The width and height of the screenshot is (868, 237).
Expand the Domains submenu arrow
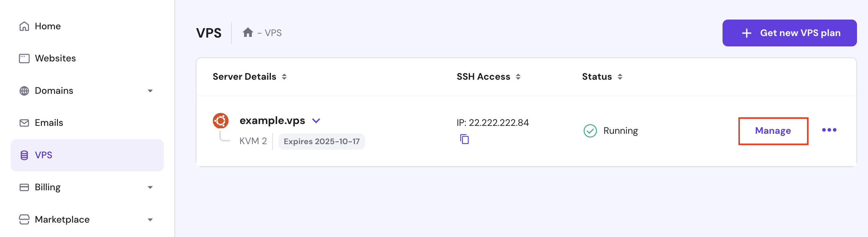150,91
